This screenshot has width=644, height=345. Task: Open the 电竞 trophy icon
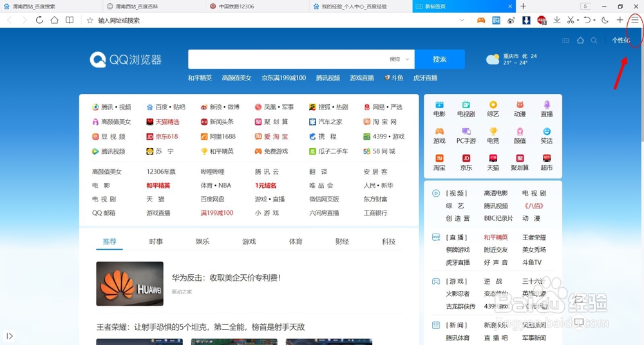pyautogui.click(x=493, y=136)
